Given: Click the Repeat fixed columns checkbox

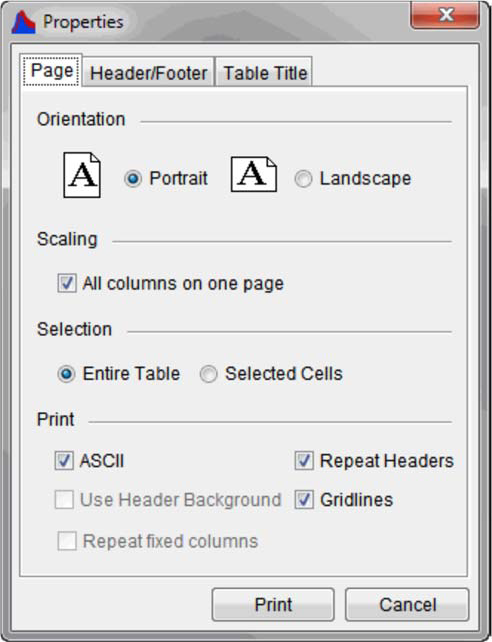Looking at the screenshot, I should (x=67, y=541).
